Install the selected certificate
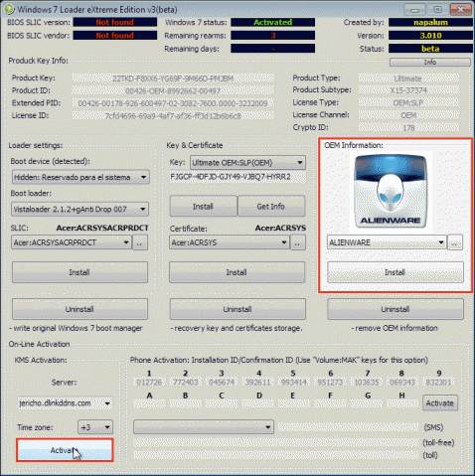This screenshot has height=476, width=475. tap(237, 272)
